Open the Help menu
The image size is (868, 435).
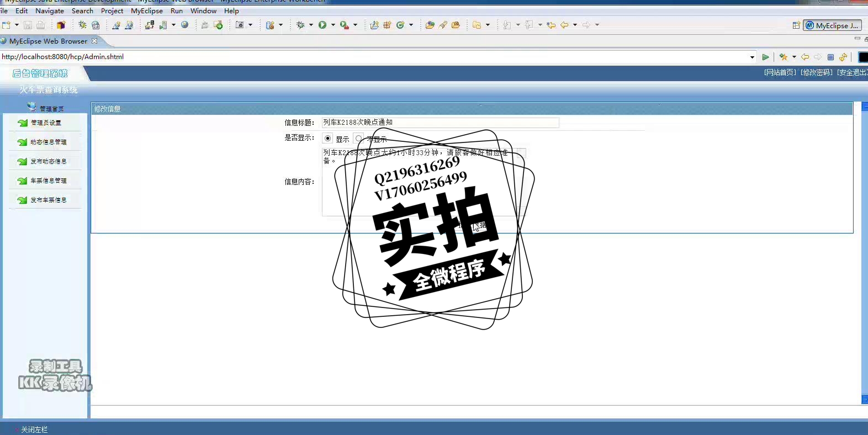(231, 10)
